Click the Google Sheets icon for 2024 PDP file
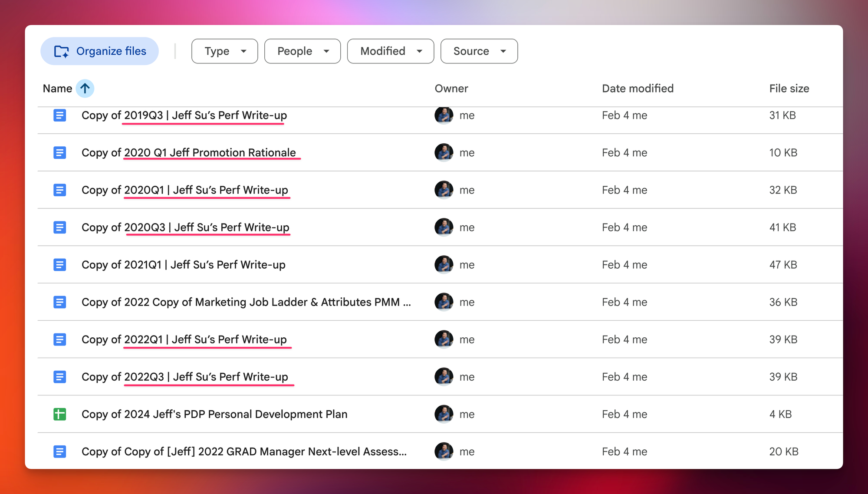 tap(60, 414)
